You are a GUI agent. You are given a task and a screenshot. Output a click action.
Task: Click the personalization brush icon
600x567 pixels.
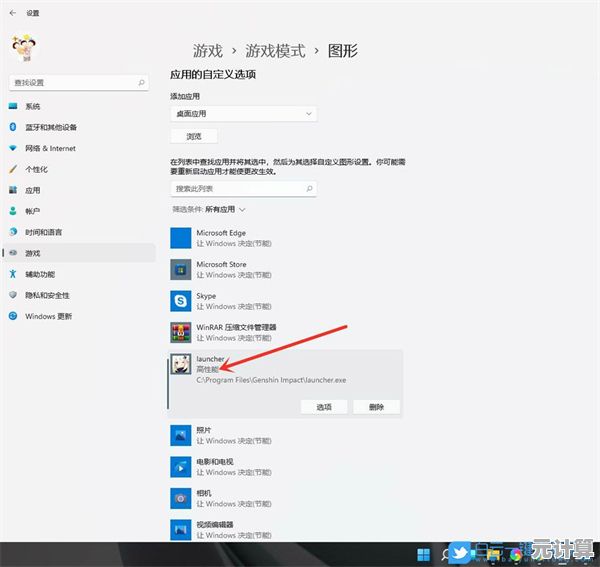(x=13, y=169)
